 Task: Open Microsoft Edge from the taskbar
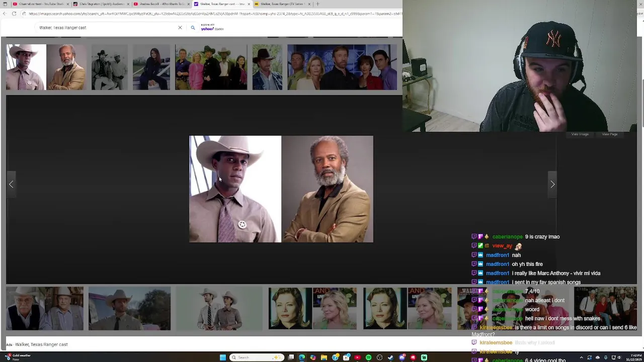pyautogui.click(x=302, y=357)
